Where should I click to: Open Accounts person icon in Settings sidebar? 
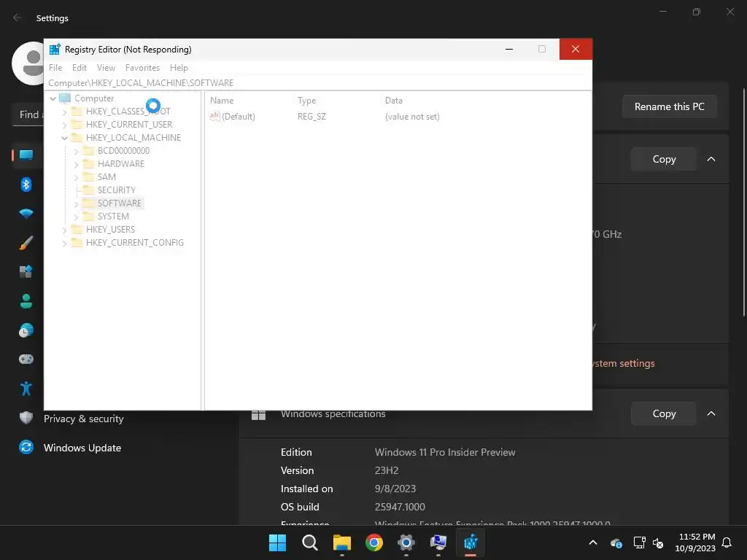tap(26, 301)
